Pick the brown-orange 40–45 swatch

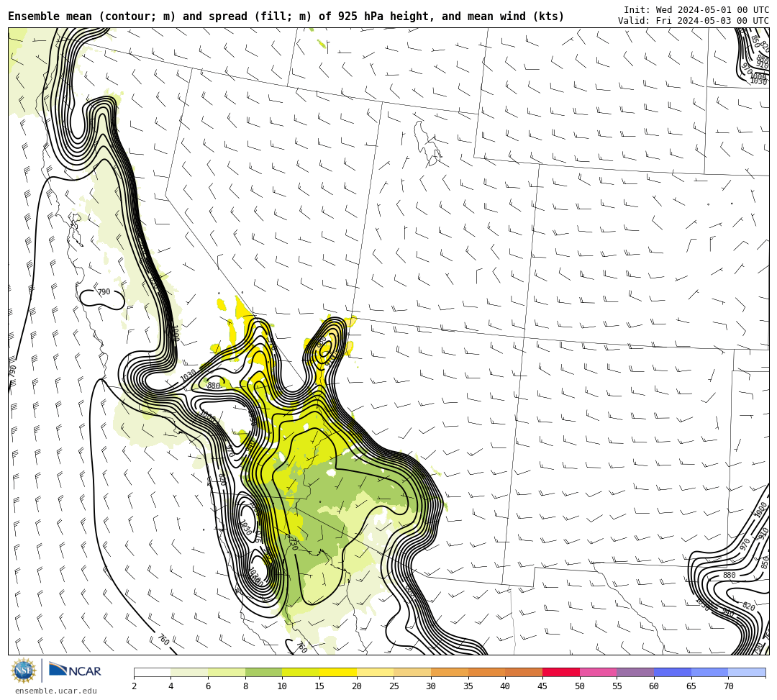pyautogui.click(x=524, y=672)
